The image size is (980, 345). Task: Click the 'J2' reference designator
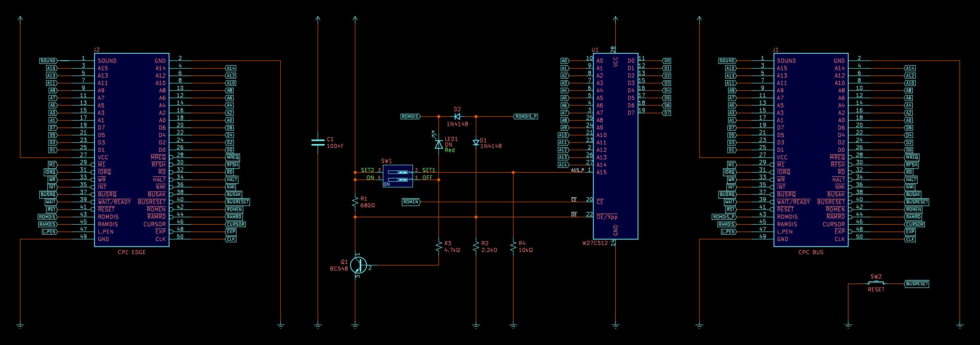pos(97,50)
